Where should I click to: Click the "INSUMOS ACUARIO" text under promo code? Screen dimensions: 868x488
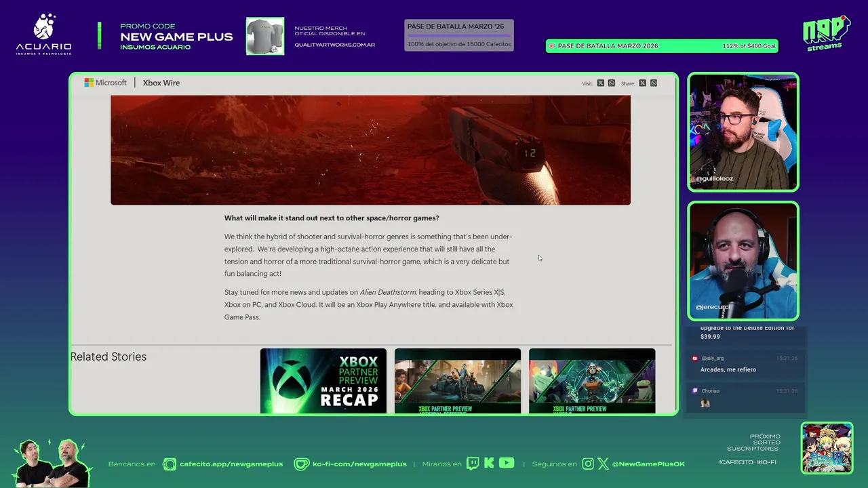coord(155,47)
